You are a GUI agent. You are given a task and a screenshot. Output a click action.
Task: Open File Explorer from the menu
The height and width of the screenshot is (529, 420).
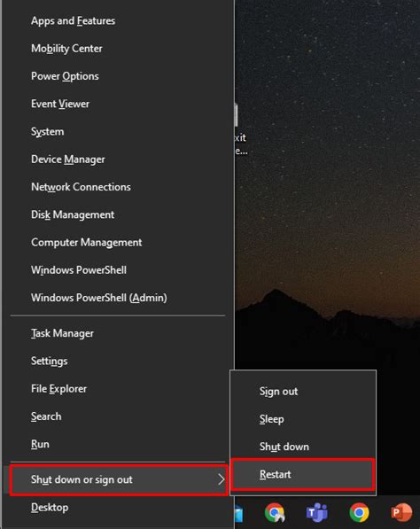coord(118,389)
